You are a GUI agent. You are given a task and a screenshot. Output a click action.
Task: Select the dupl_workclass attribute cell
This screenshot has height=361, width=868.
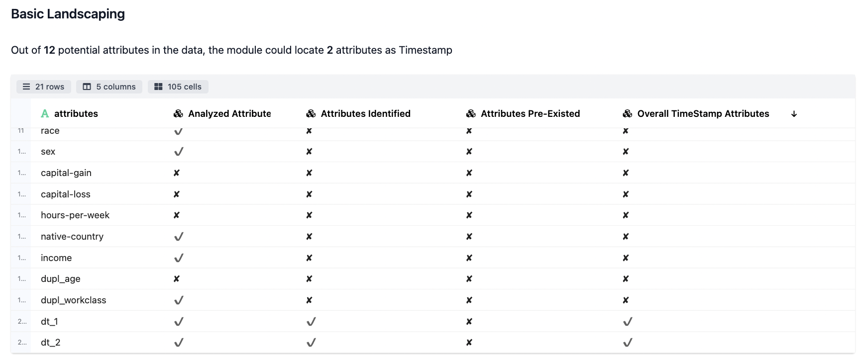click(74, 300)
